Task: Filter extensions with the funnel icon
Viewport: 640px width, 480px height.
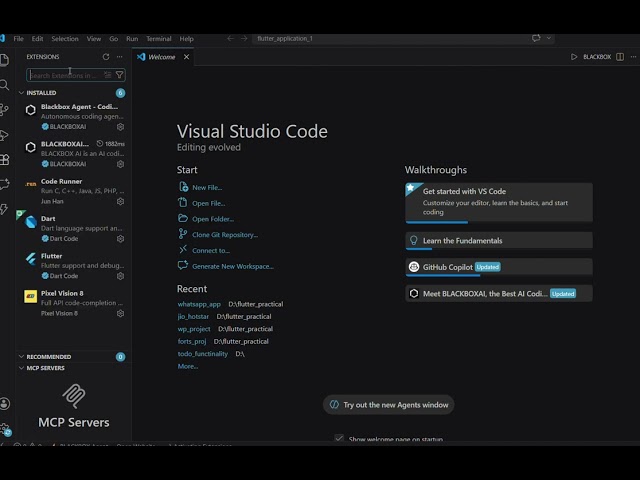Action: [x=120, y=75]
